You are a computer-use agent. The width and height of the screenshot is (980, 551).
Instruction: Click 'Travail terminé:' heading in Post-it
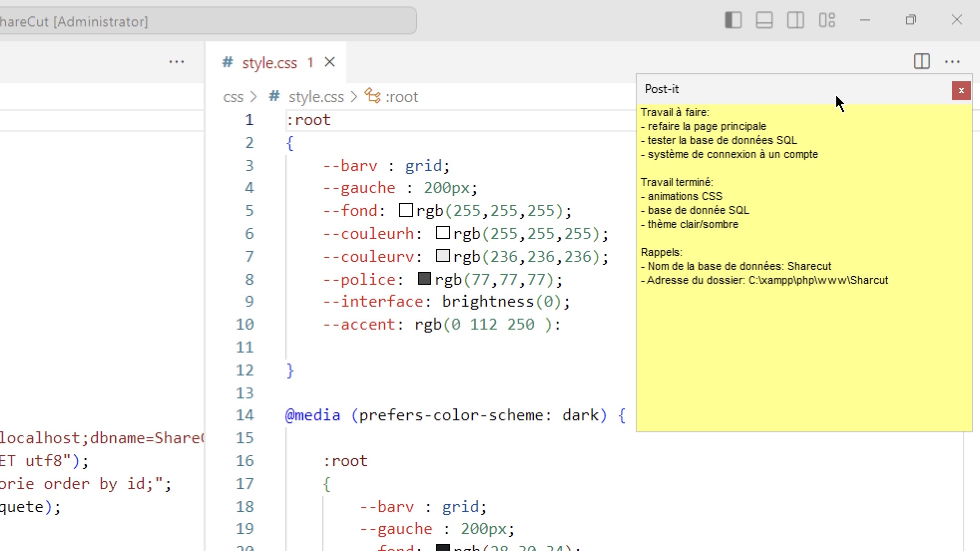click(x=677, y=183)
